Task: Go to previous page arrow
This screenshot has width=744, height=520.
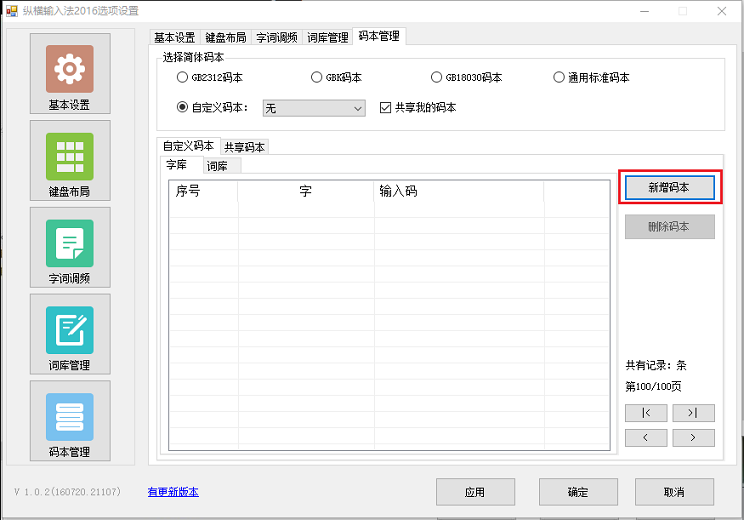Action: tap(645, 438)
